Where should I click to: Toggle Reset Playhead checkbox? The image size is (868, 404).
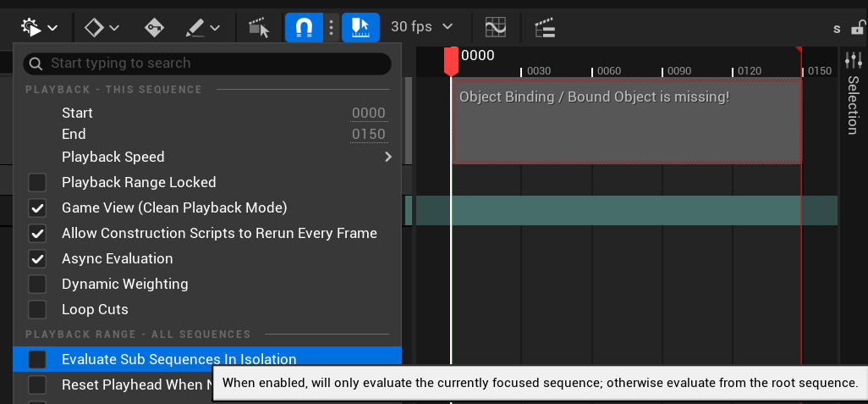pyautogui.click(x=37, y=385)
